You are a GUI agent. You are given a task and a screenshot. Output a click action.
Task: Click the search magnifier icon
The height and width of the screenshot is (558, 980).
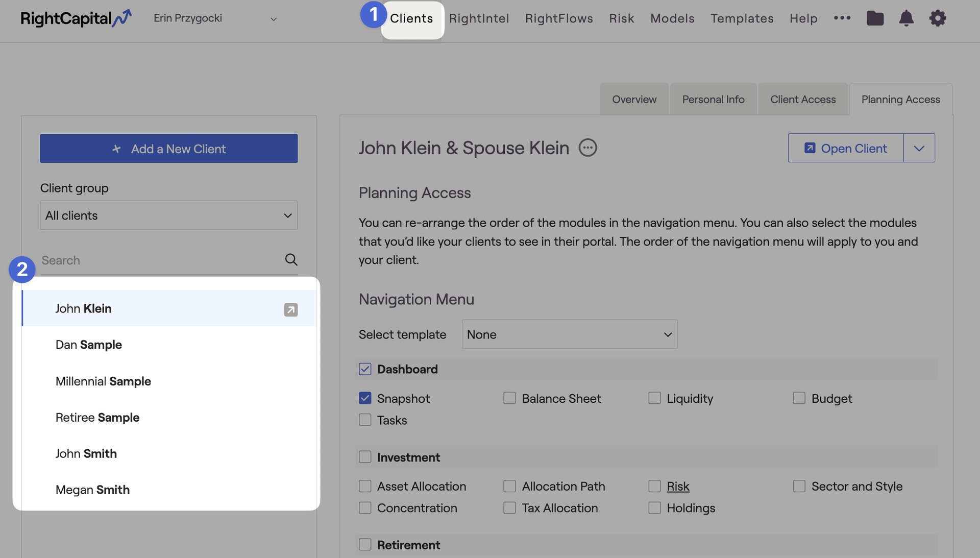coord(291,260)
